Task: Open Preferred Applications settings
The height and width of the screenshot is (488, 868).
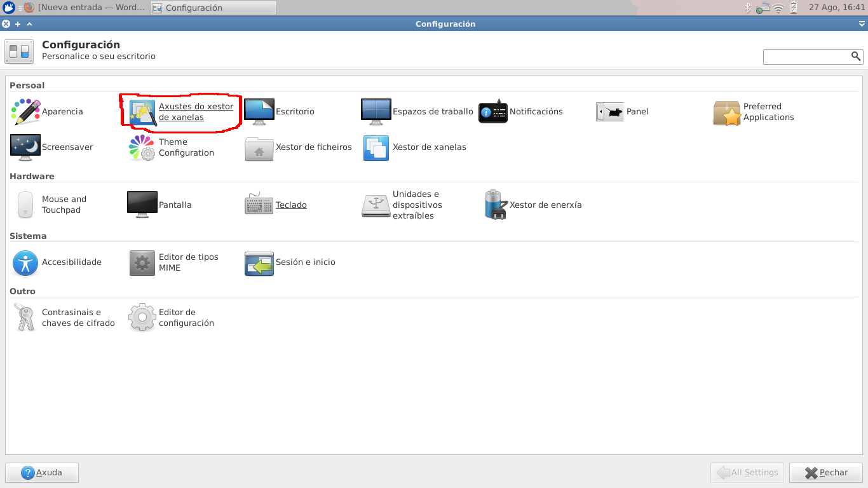Action: (x=754, y=112)
